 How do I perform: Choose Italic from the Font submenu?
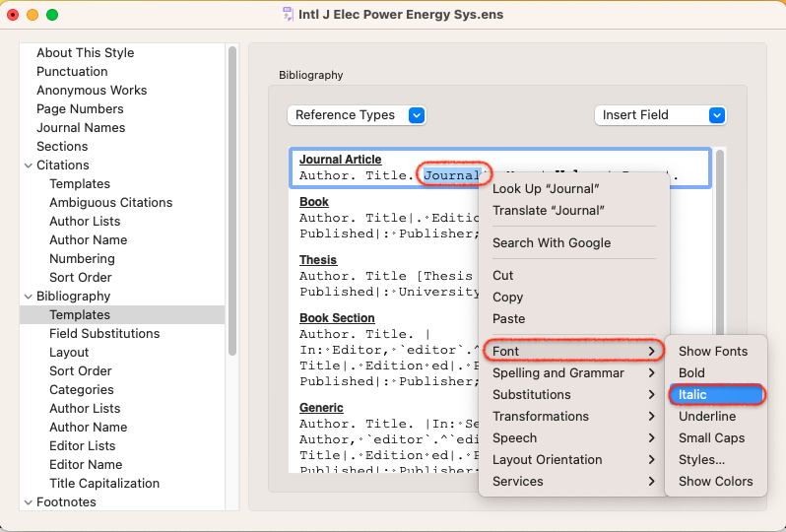(716, 395)
